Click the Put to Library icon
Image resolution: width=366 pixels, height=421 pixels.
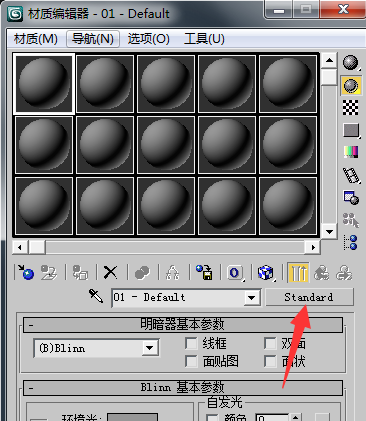tap(204, 272)
